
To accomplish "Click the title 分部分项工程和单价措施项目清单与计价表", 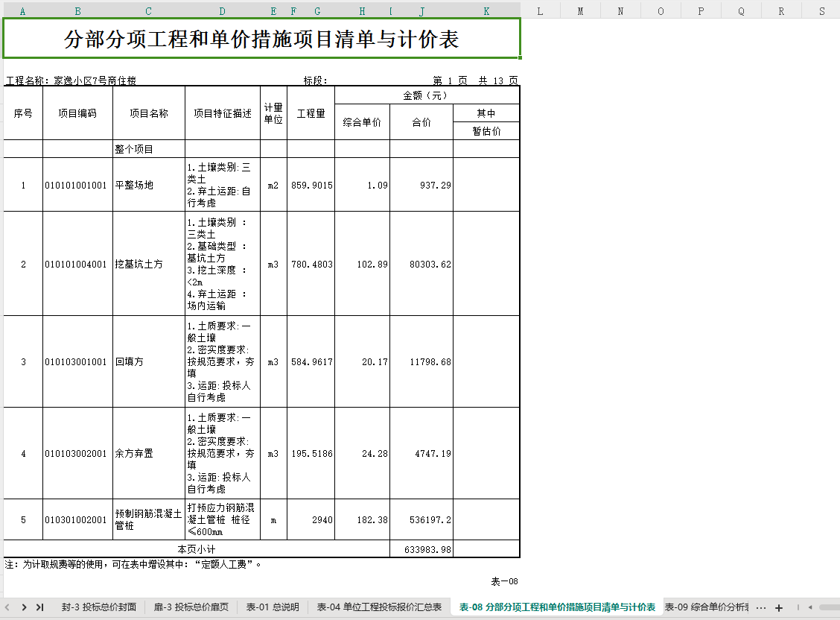I will (x=261, y=39).
